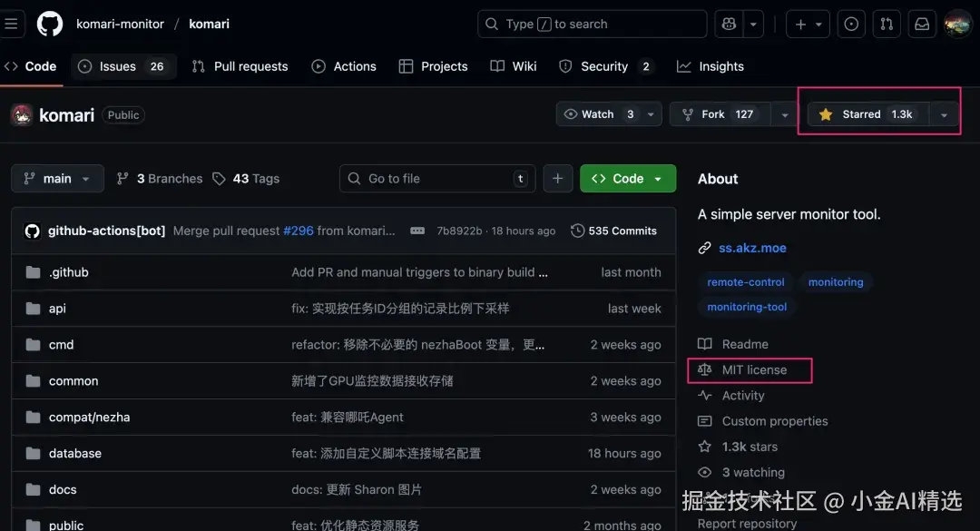
Task: Click the github-actions bot avatar
Action: click(x=32, y=231)
